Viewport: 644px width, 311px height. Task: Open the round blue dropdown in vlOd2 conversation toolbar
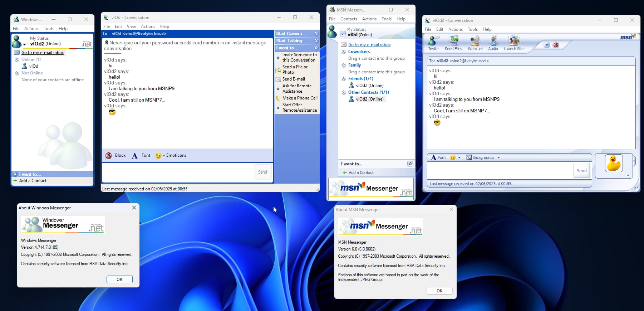click(547, 45)
